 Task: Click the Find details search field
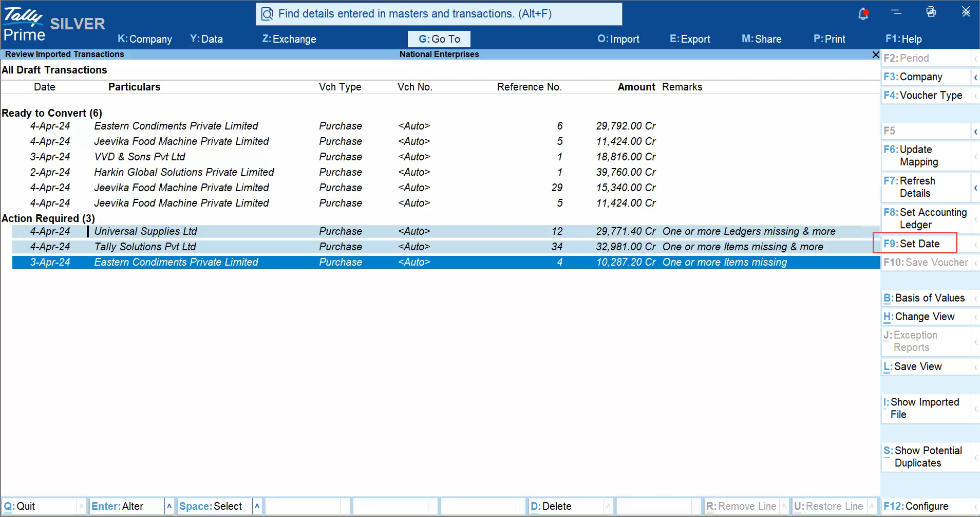(x=439, y=14)
